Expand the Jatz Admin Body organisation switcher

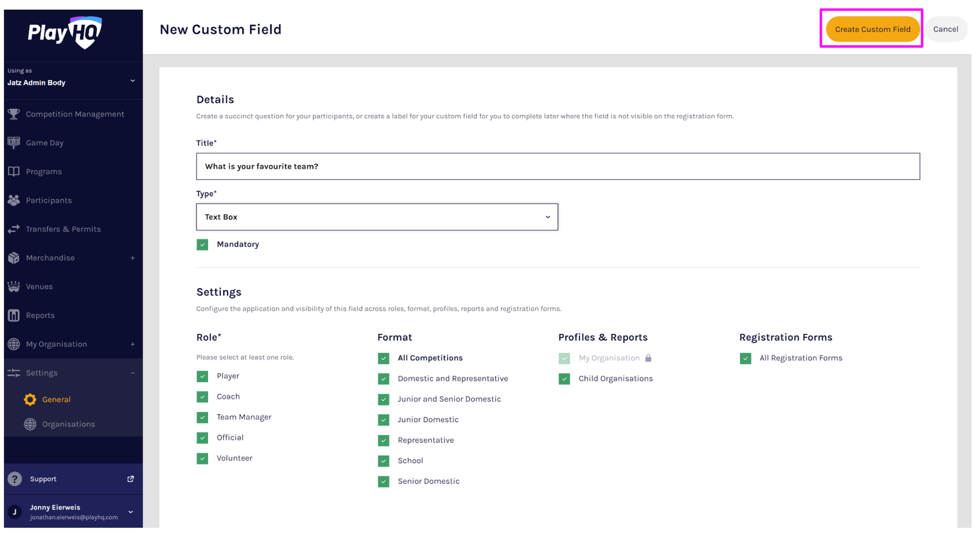tap(72, 78)
